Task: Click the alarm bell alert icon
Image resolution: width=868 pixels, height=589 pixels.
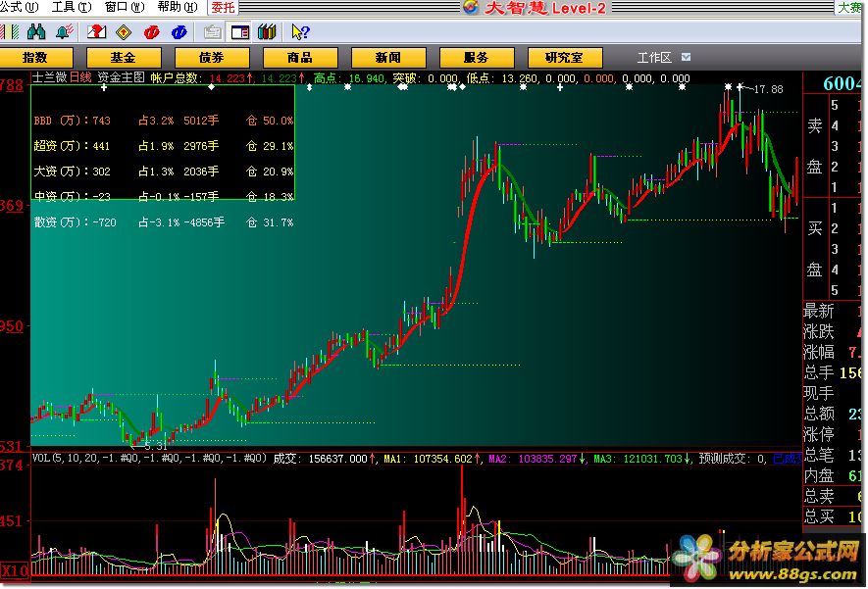Action: pyautogui.click(x=63, y=32)
